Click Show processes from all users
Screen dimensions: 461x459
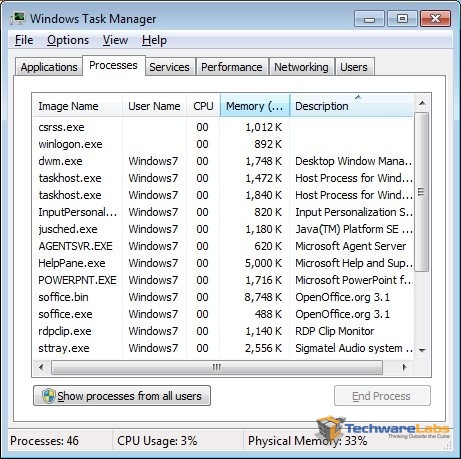(122, 396)
